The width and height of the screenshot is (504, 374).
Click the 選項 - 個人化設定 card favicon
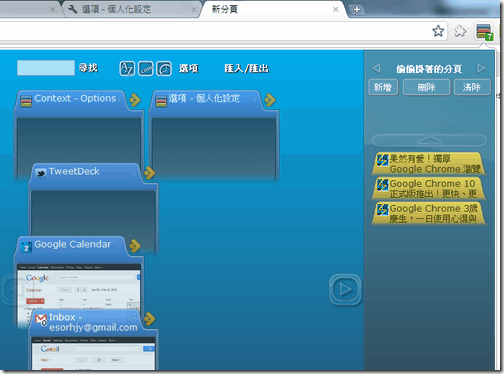click(x=161, y=101)
